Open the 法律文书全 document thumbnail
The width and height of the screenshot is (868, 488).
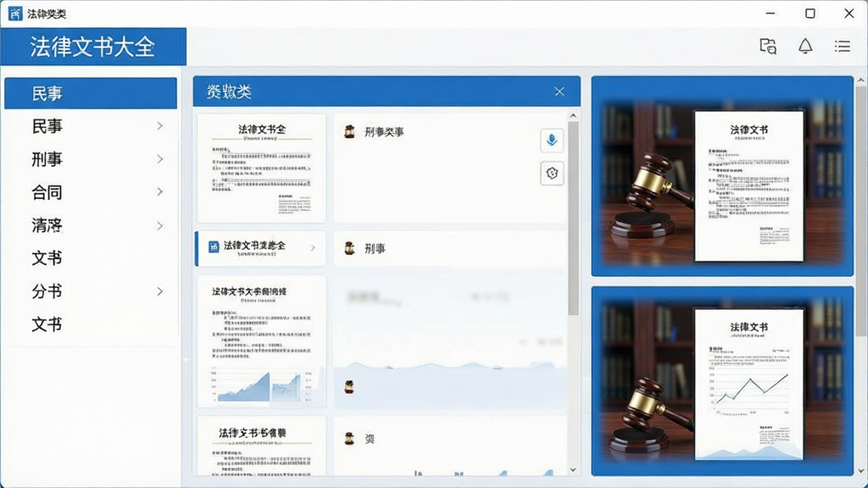point(262,169)
